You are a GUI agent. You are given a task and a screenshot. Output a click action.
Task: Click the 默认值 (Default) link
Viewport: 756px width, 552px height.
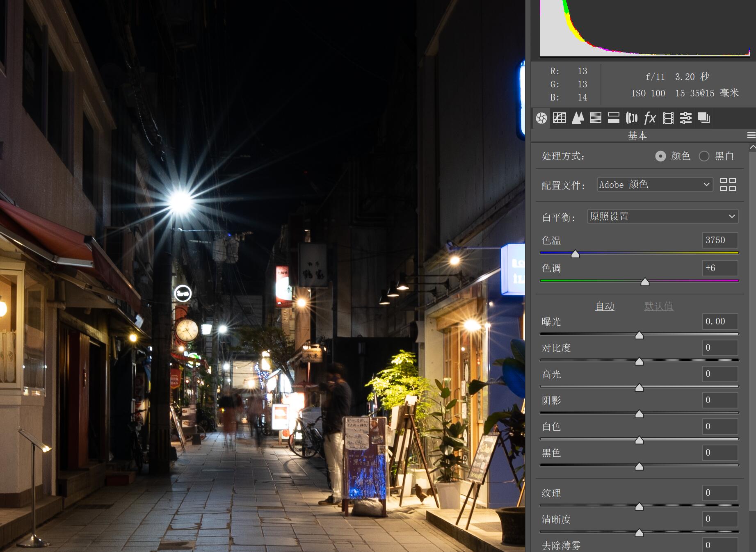(x=658, y=306)
